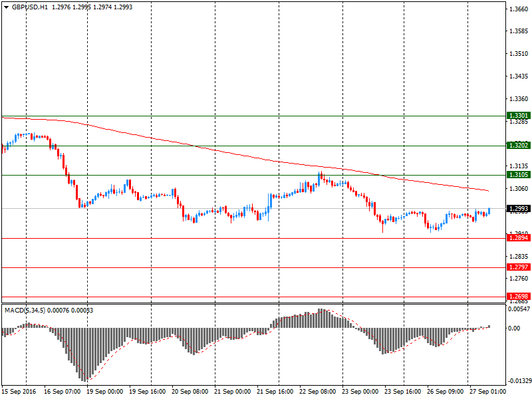Click the 23 Sep 16:00 time label
Screen dimensions: 532x399
click(x=403, y=392)
